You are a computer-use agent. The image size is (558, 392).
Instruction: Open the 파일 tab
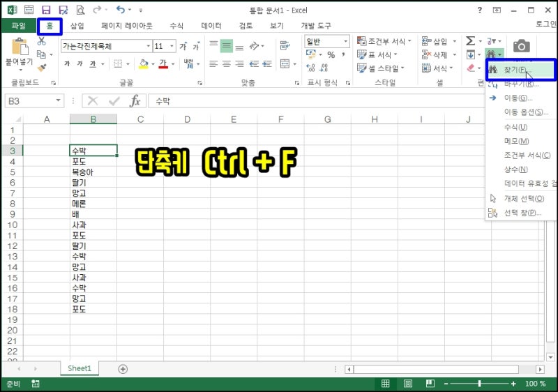tap(19, 26)
